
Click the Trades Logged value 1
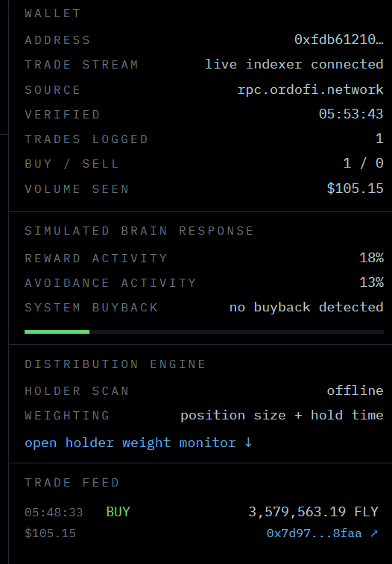point(379,139)
